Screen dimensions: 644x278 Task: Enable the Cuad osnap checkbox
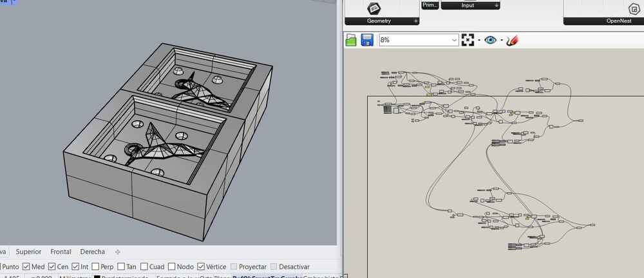click(x=144, y=267)
